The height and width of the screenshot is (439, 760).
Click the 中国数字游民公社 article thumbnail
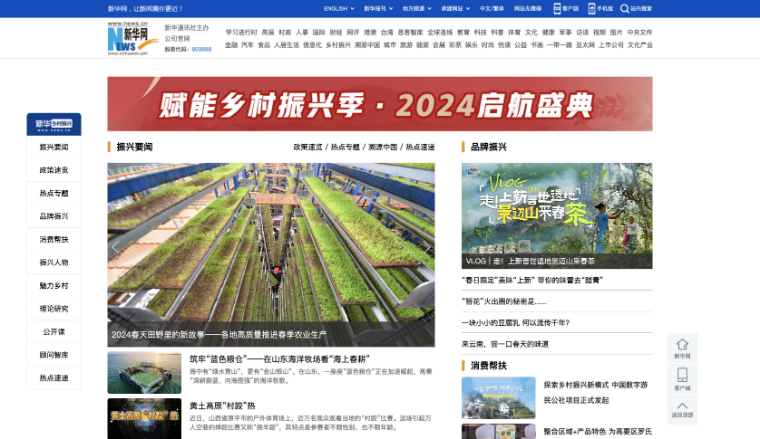coord(499,398)
